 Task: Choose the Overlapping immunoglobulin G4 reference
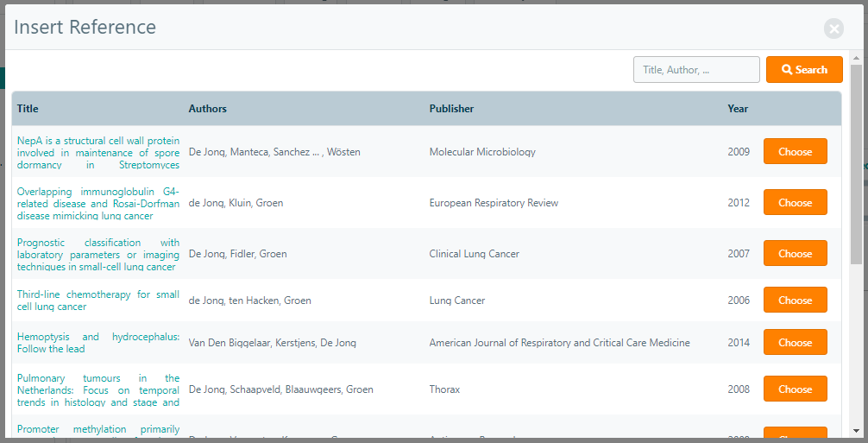click(795, 203)
